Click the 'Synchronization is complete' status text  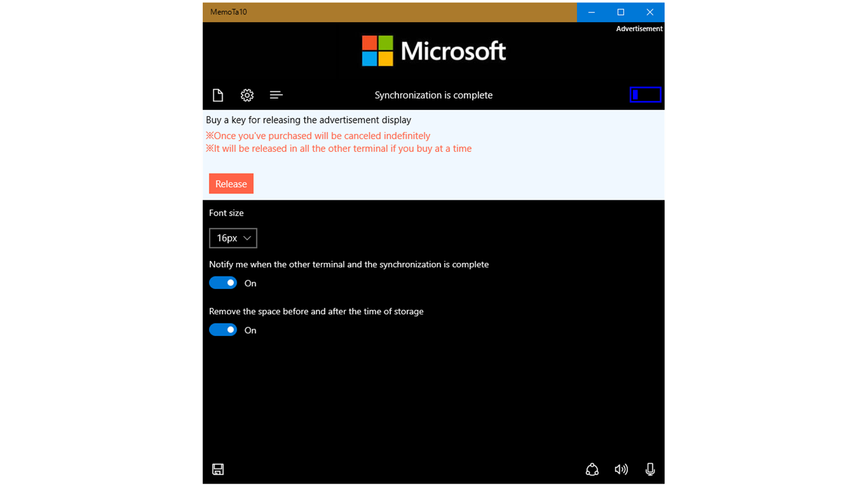tap(434, 95)
